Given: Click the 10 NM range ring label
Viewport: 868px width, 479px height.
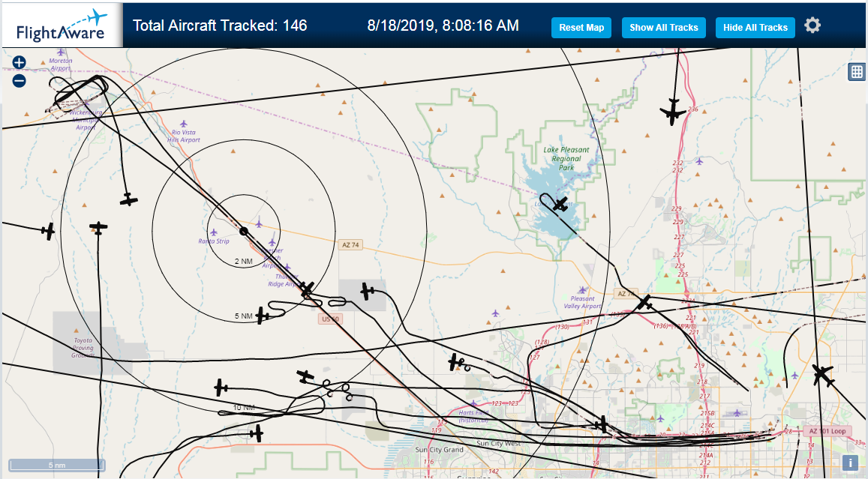Looking at the screenshot, I should 244,408.
